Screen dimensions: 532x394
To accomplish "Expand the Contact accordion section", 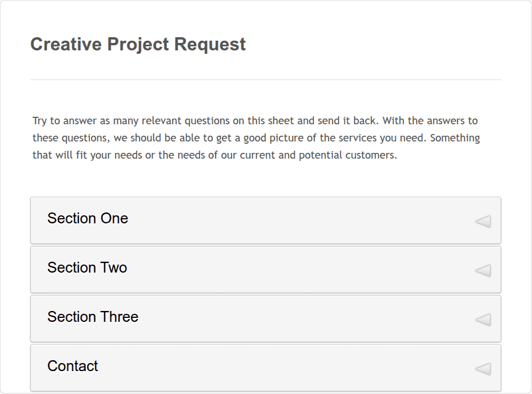I will point(265,367).
